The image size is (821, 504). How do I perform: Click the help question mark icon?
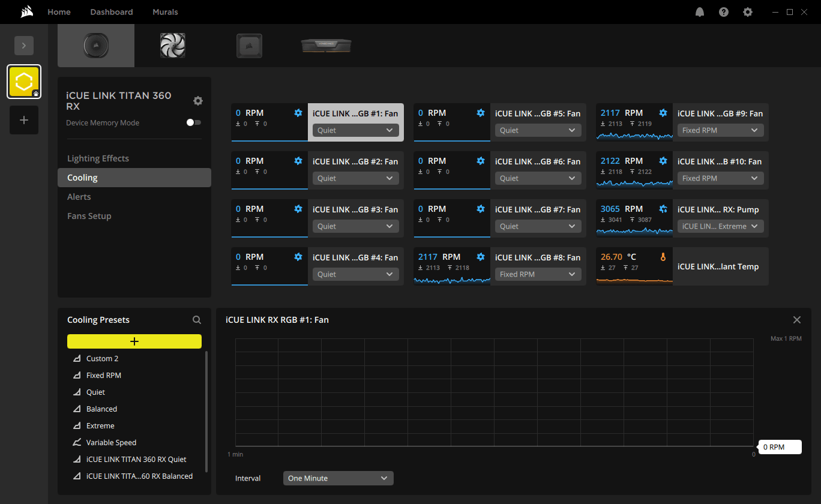724,12
